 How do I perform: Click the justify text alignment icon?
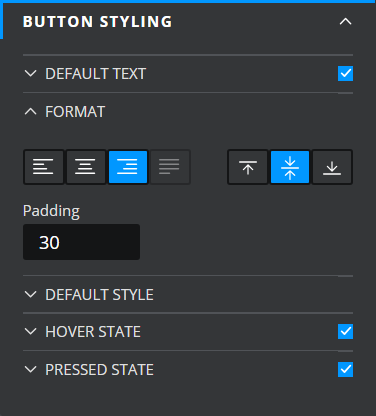pyautogui.click(x=170, y=167)
